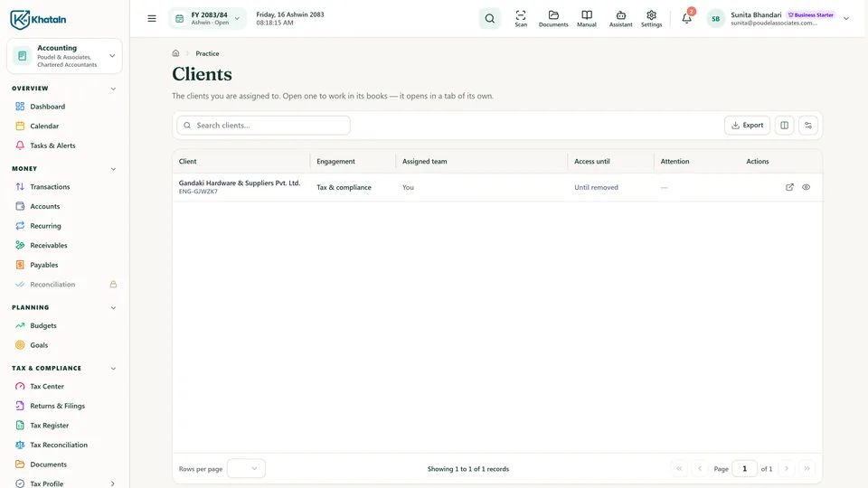Go to last page button
Viewport: 868px width, 488px height.
(x=807, y=469)
